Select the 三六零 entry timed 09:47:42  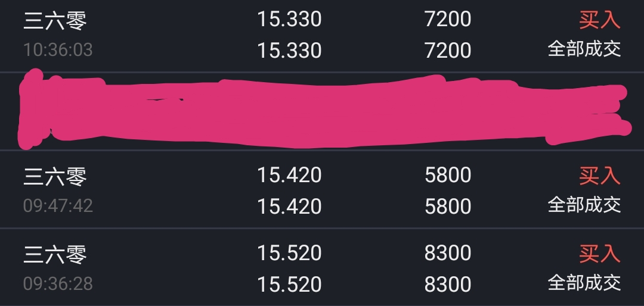point(322,189)
